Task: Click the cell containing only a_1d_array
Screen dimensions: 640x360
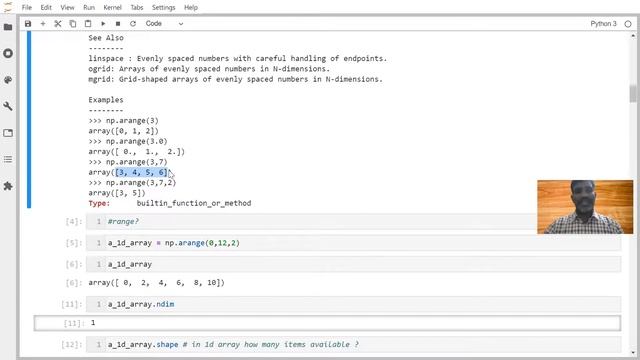Action: (x=353, y=264)
